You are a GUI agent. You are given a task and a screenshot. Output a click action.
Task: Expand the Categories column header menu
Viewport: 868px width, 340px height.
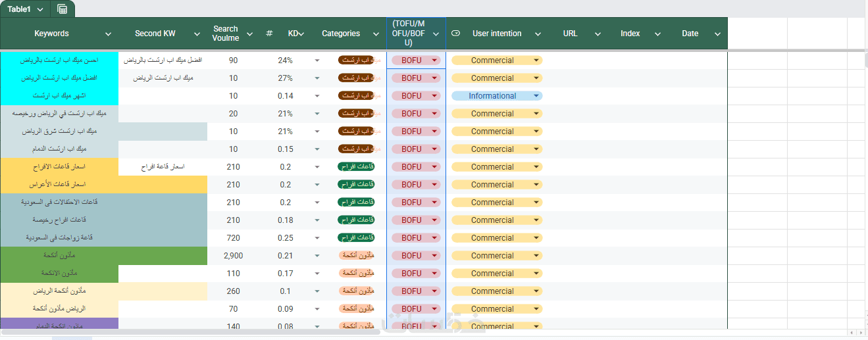376,34
